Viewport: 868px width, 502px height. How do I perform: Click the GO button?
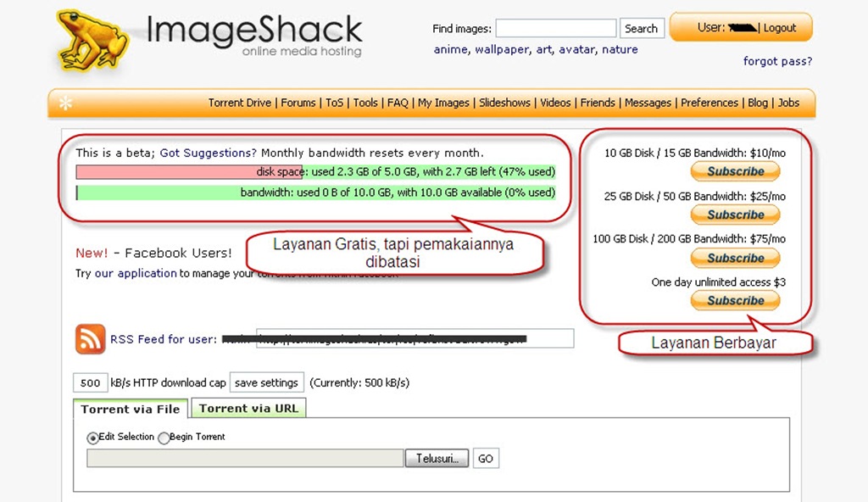point(486,458)
